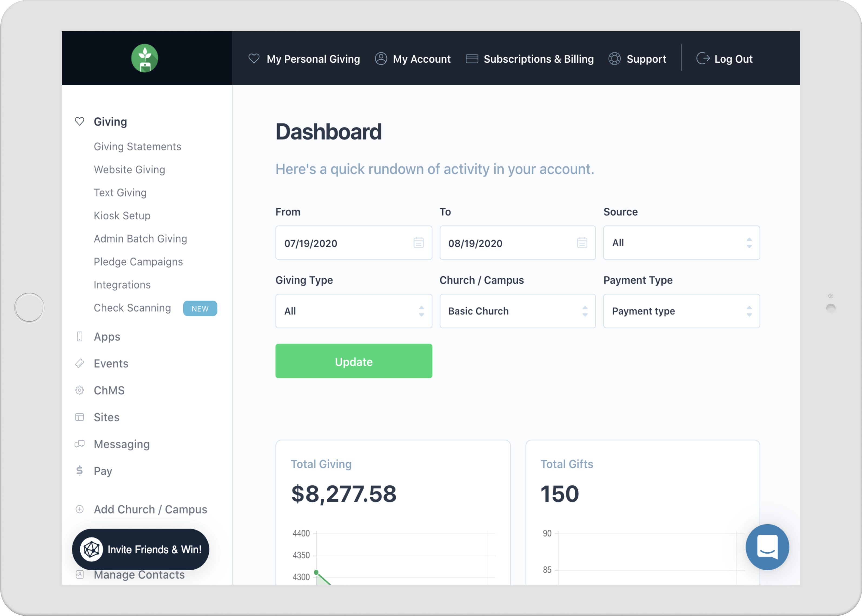Open the Source dropdown
The height and width of the screenshot is (616, 862).
(x=681, y=243)
